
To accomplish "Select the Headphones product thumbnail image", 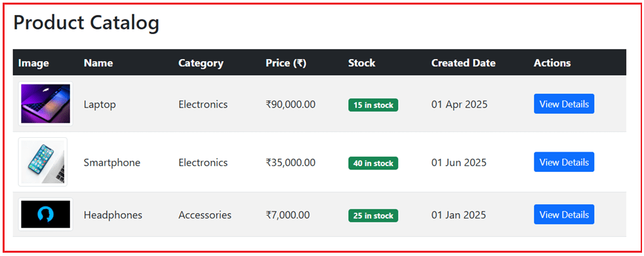I will (x=46, y=215).
